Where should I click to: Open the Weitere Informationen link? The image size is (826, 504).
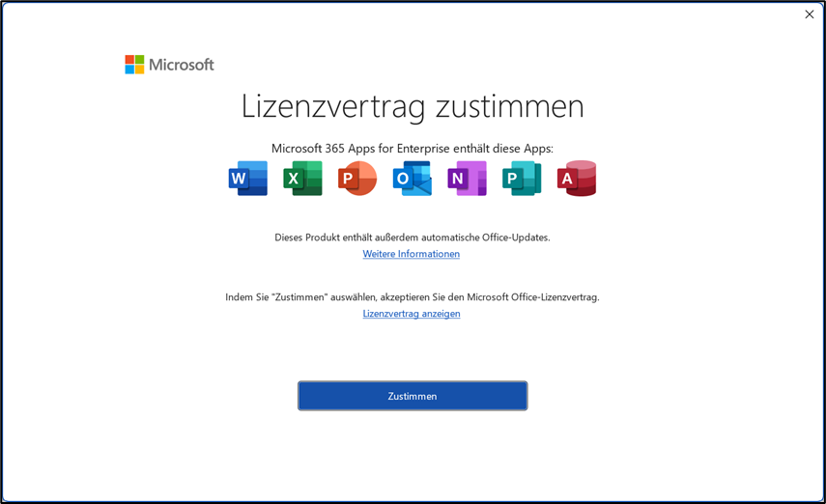click(x=412, y=254)
